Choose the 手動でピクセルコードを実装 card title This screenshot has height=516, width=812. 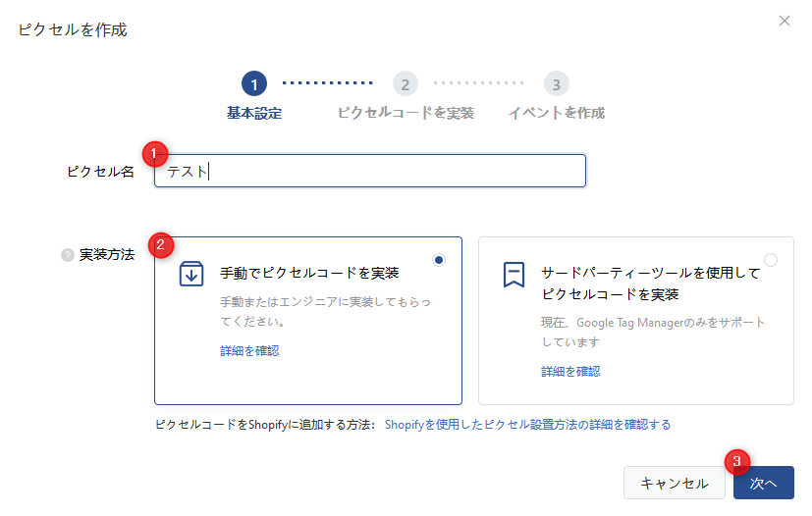309,273
